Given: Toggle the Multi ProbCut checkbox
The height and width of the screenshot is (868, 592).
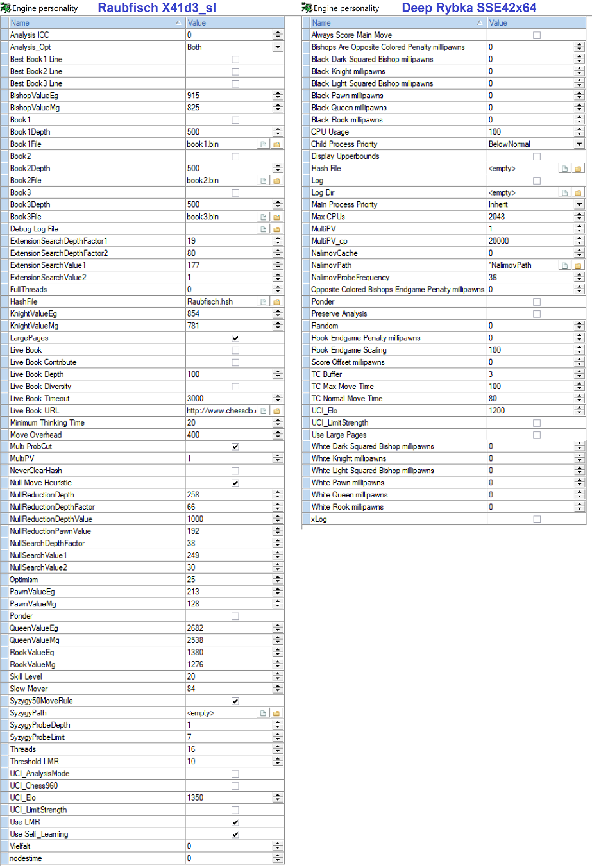Looking at the screenshot, I should (235, 447).
